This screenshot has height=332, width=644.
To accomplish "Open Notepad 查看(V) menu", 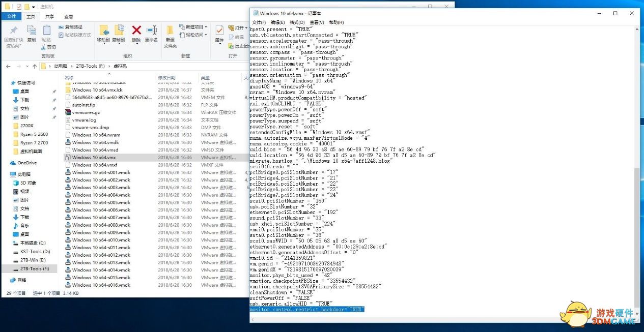I will (317, 22).
